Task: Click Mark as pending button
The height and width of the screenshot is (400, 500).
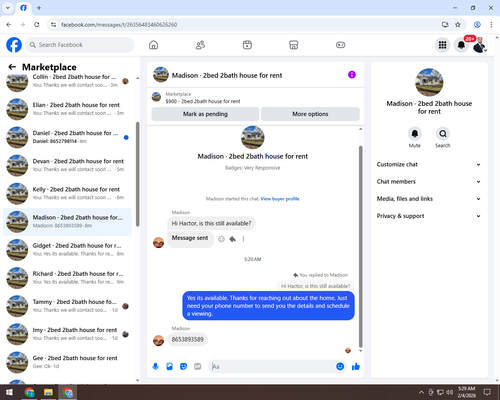Action: pos(205,114)
